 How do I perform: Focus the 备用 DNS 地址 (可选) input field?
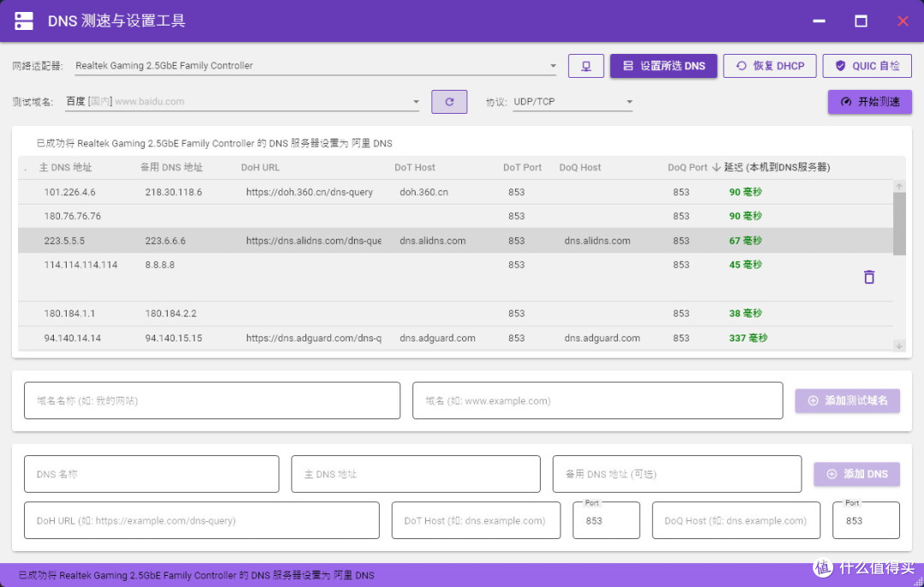(677, 474)
